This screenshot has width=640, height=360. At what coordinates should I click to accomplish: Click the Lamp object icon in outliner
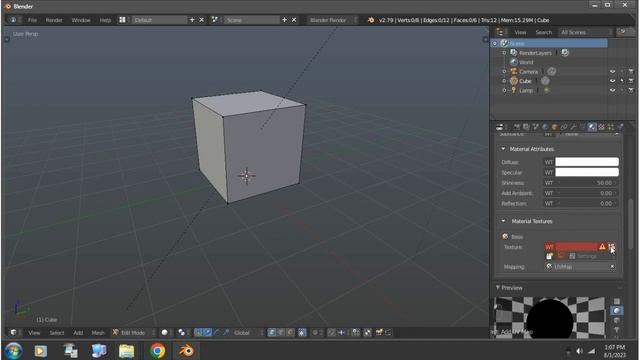(514, 90)
